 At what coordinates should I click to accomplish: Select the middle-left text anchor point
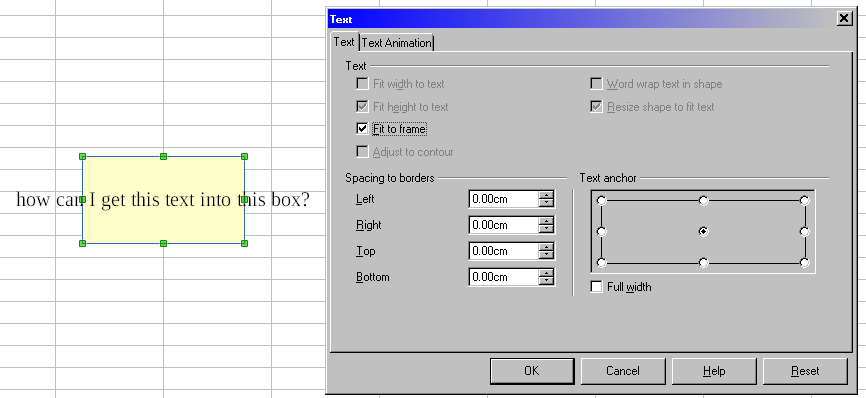(602, 231)
